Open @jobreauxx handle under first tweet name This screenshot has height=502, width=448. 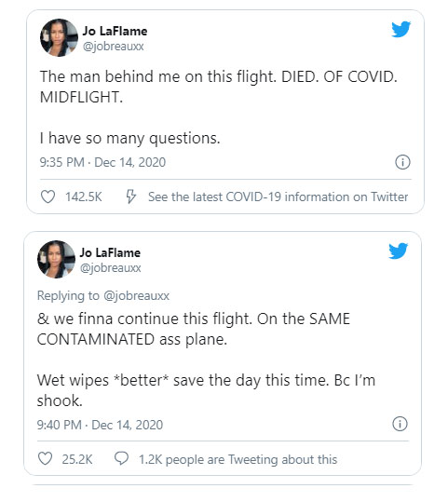(114, 47)
